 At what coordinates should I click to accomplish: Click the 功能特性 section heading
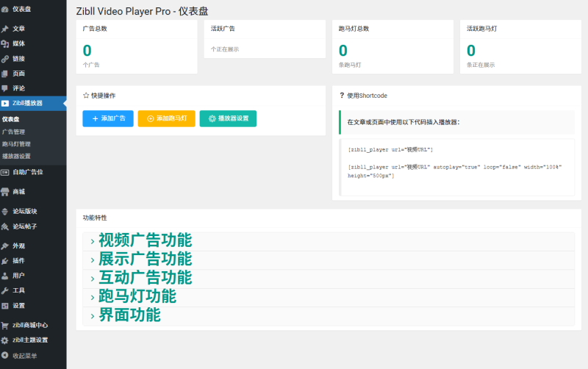[x=95, y=218]
